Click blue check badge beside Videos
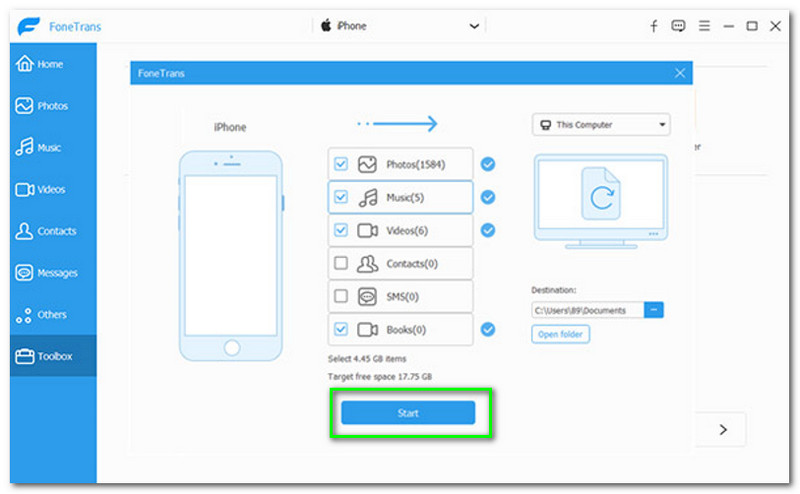Viewport: 800px width, 494px height. tap(488, 230)
